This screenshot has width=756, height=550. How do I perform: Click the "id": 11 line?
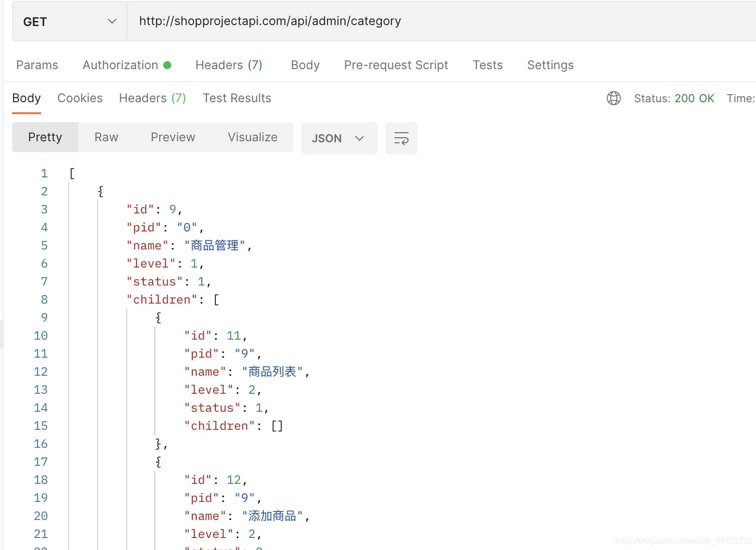(216, 336)
